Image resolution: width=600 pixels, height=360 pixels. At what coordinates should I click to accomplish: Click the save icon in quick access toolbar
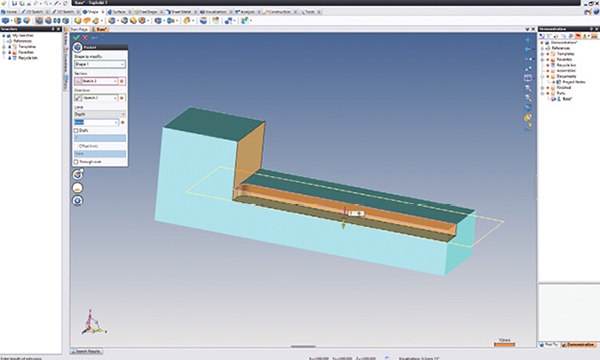point(15,3)
